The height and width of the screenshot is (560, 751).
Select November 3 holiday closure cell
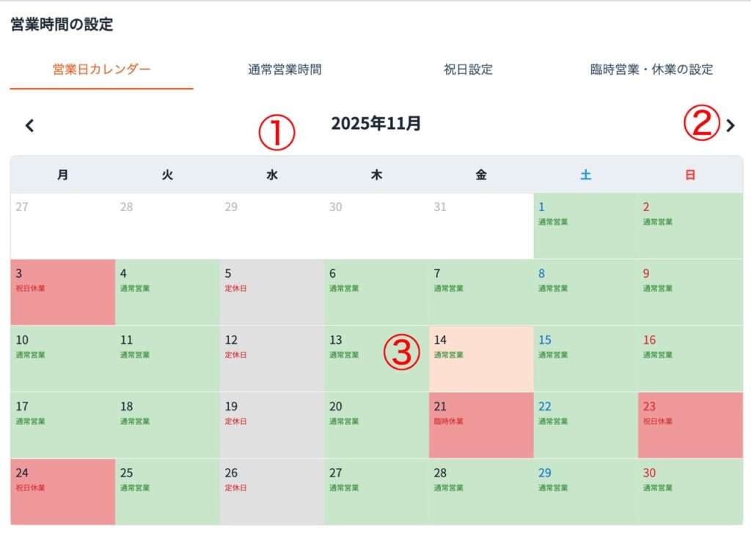click(63, 292)
